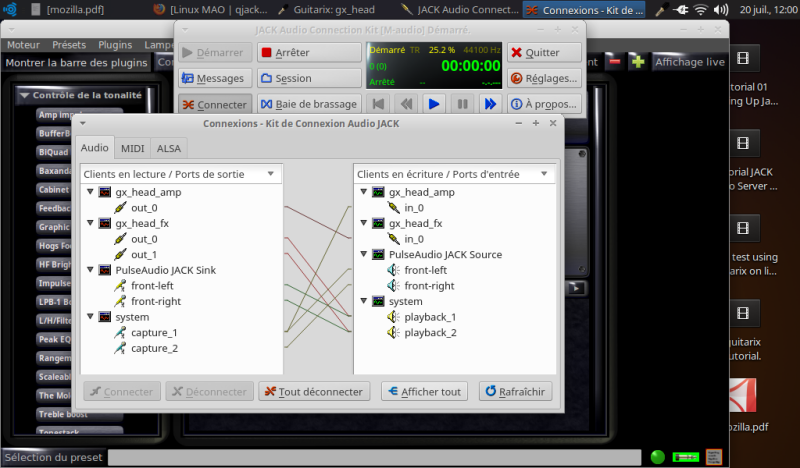The width and height of the screenshot is (800, 468).
Task: Toggle Affichage live in Guitarix
Action: [690, 62]
